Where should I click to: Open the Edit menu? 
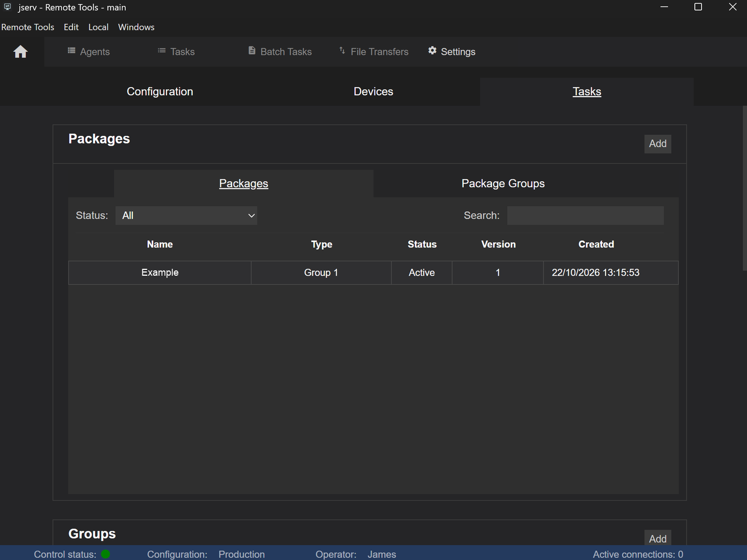(x=71, y=27)
